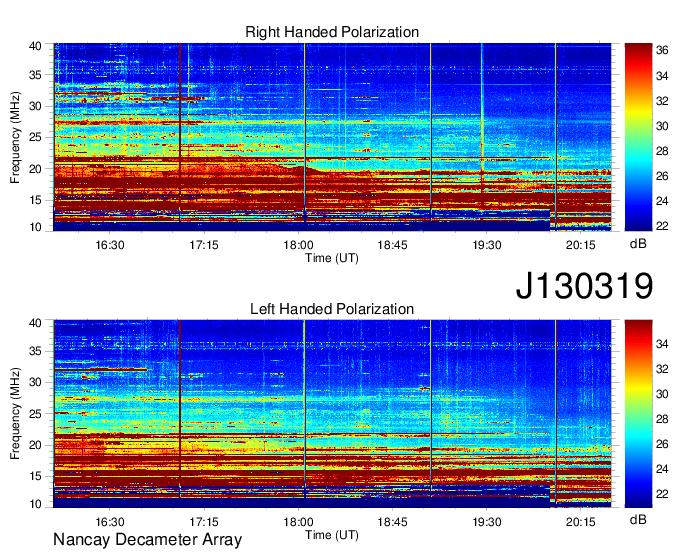Click the 19:30 time tick of the left-handed plot

487,522
